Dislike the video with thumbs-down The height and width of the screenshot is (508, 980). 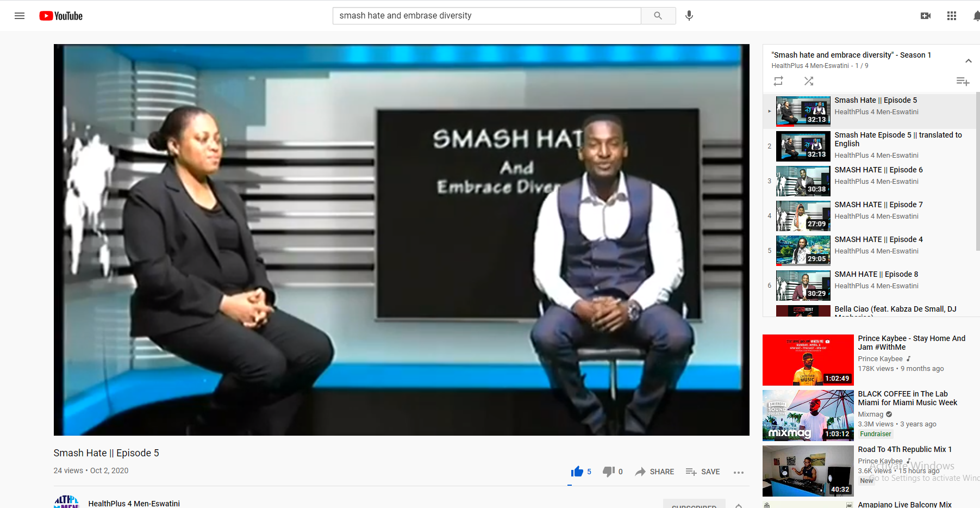(609, 472)
